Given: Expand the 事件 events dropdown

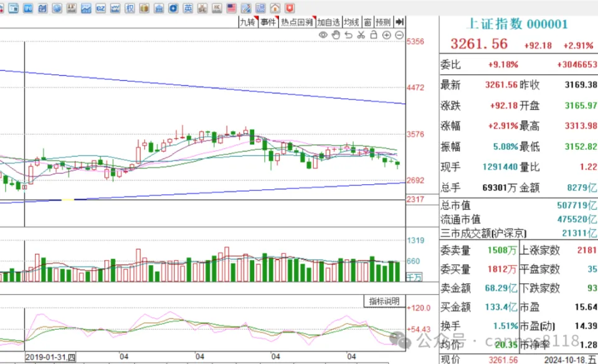Looking at the screenshot, I should [268, 22].
